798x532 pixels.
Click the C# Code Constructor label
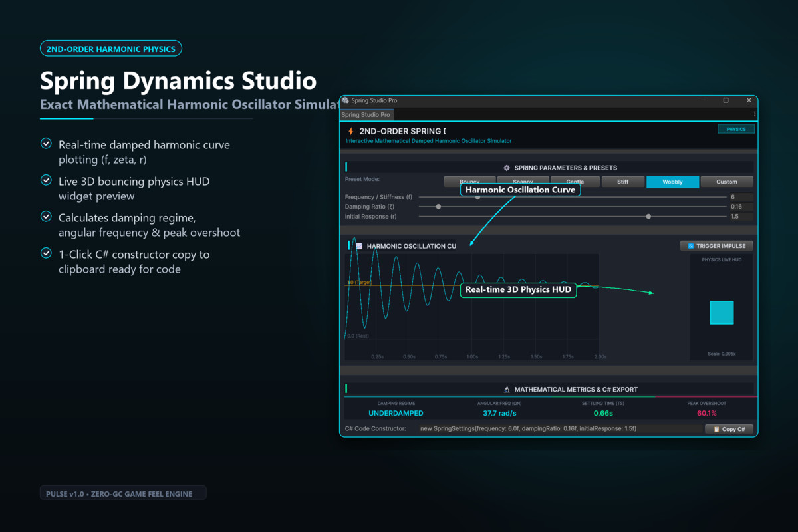point(375,429)
